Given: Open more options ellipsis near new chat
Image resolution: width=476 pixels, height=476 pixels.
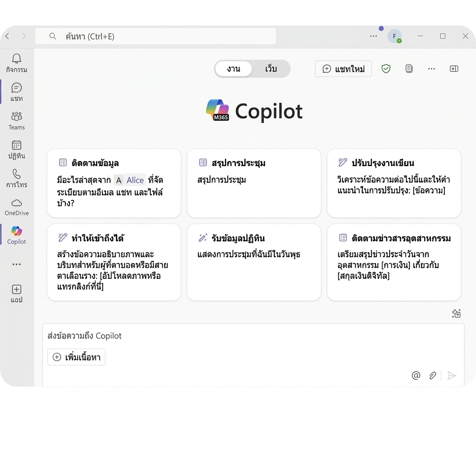Looking at the screenshot, I should [431, 69].
